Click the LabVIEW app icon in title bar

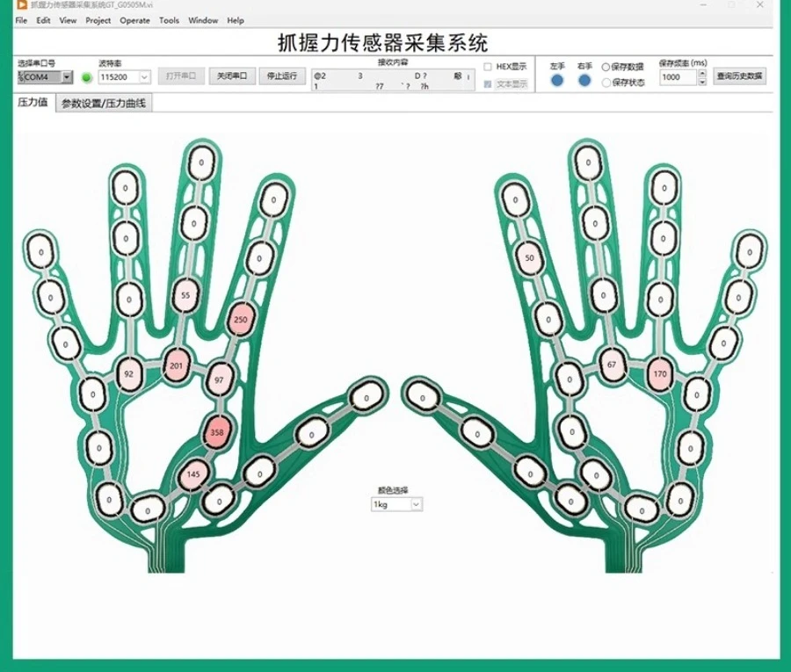[x=22, y=5]
